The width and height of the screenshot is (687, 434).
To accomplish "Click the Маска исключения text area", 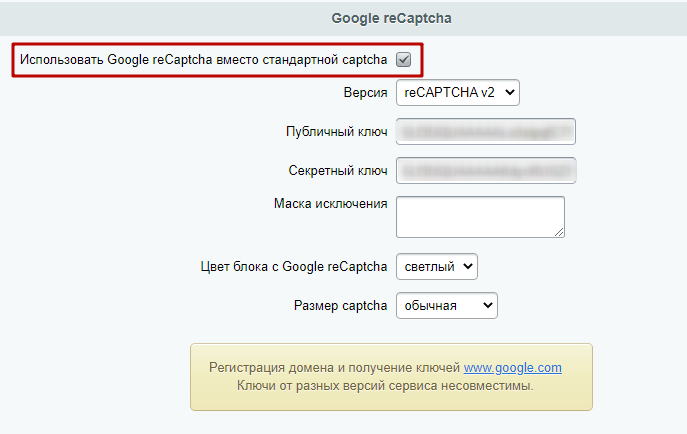I will click(481, 217).
